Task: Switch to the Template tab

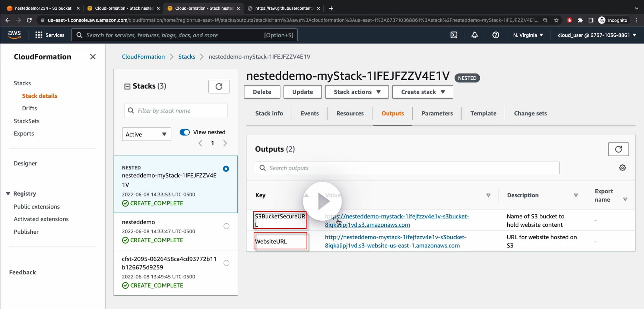Action: click(483, 113)
